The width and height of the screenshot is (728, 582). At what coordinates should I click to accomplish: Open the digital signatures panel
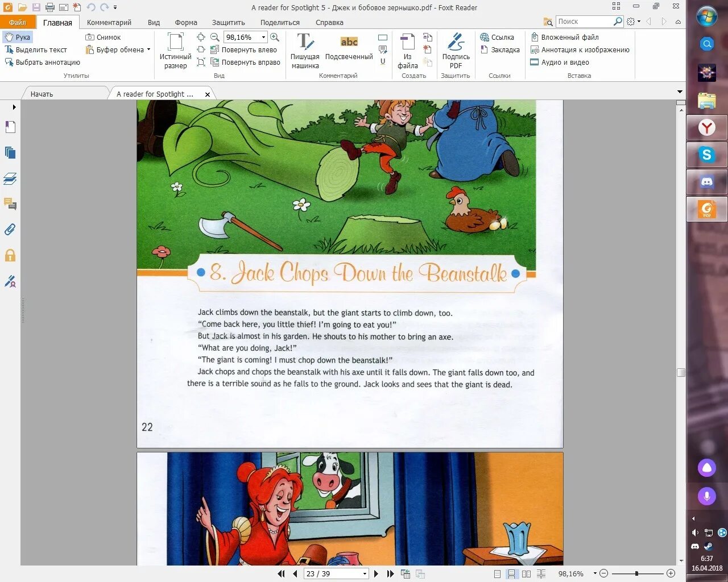[10, 281]
